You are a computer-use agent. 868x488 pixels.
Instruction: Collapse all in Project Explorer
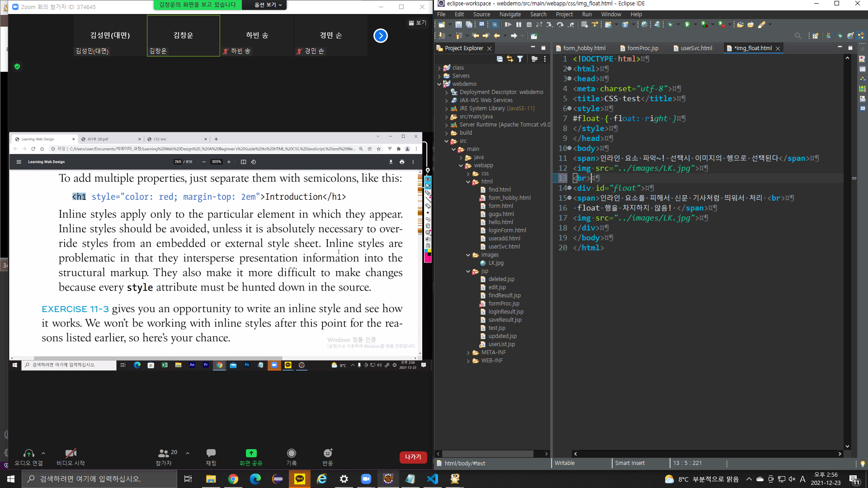500,59
